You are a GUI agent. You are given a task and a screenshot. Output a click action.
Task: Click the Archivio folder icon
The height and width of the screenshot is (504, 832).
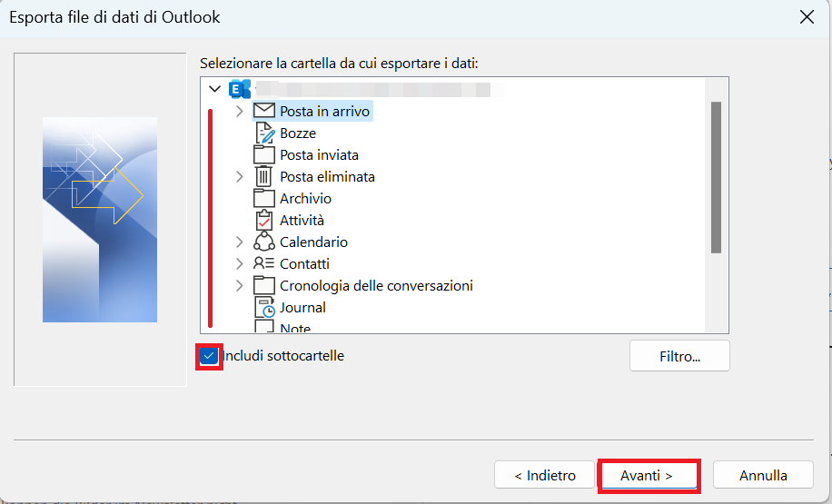(263, 198)
